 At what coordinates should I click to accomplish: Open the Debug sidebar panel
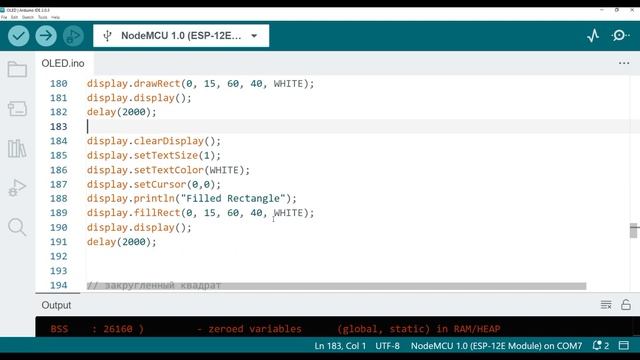point(17,188)
